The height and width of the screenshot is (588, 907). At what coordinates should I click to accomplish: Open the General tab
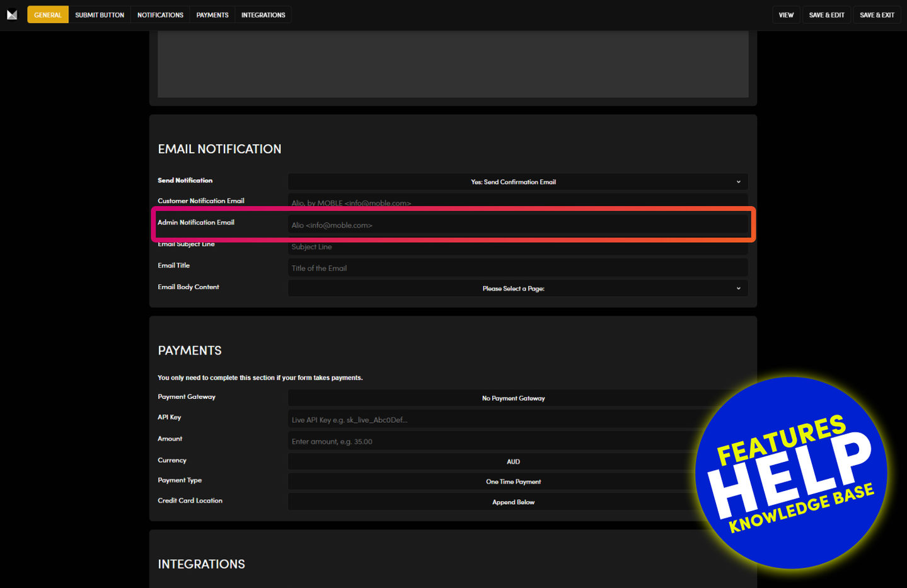coord(48,14)
